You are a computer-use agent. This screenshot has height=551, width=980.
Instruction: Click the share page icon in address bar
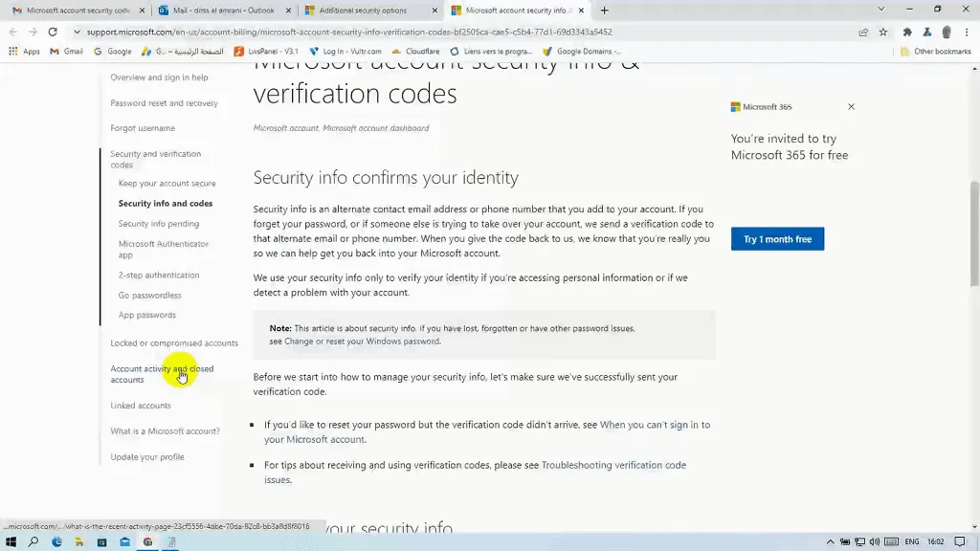point(863,32)
